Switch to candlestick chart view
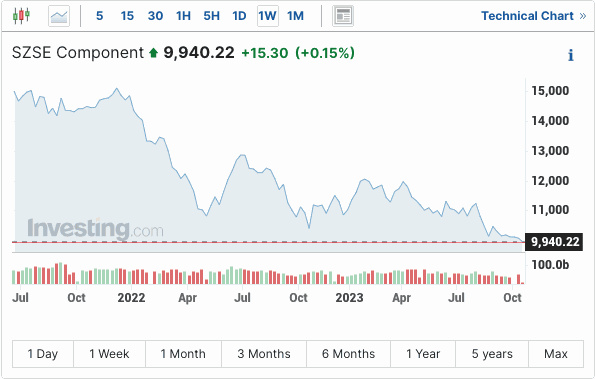This screenshot has height=379, width=595. tap(21, 16)
